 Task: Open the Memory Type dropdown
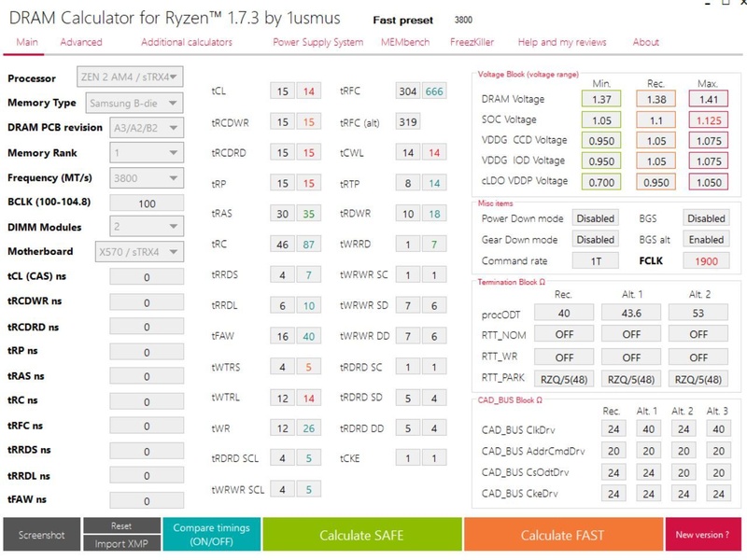[134, 103]
